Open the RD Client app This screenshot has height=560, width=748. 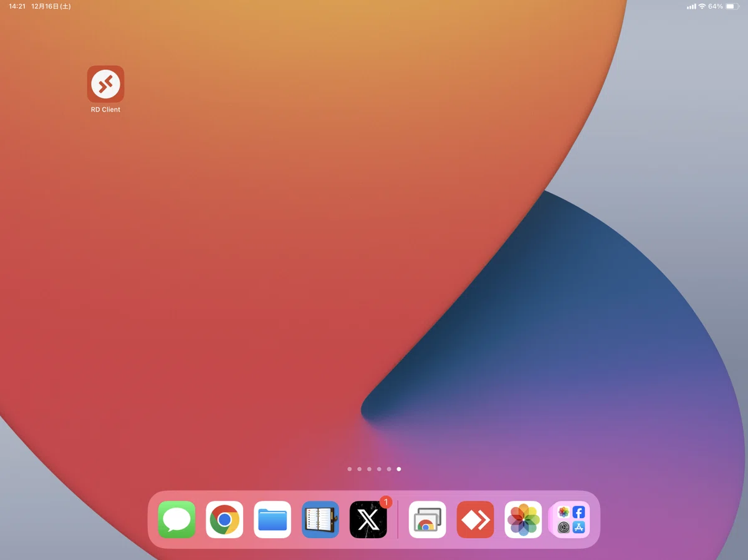point(105,84)
